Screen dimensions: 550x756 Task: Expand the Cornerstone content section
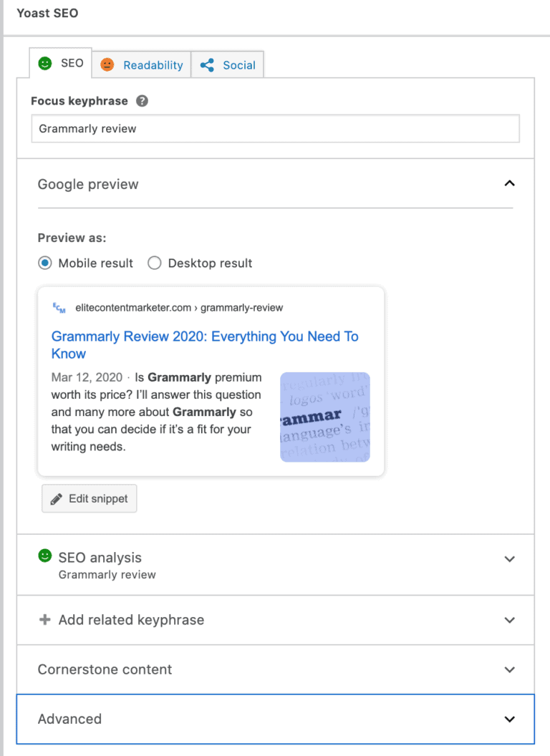tap(509, 669)
